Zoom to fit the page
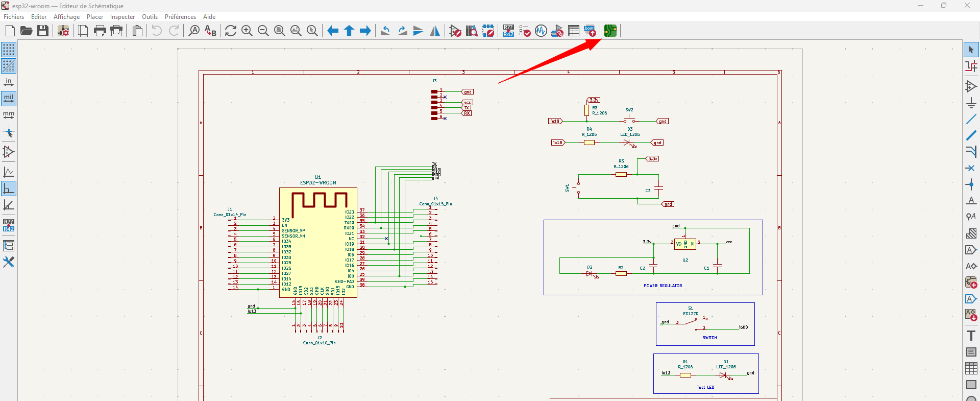The image size is (980, 401). point(280,31)
